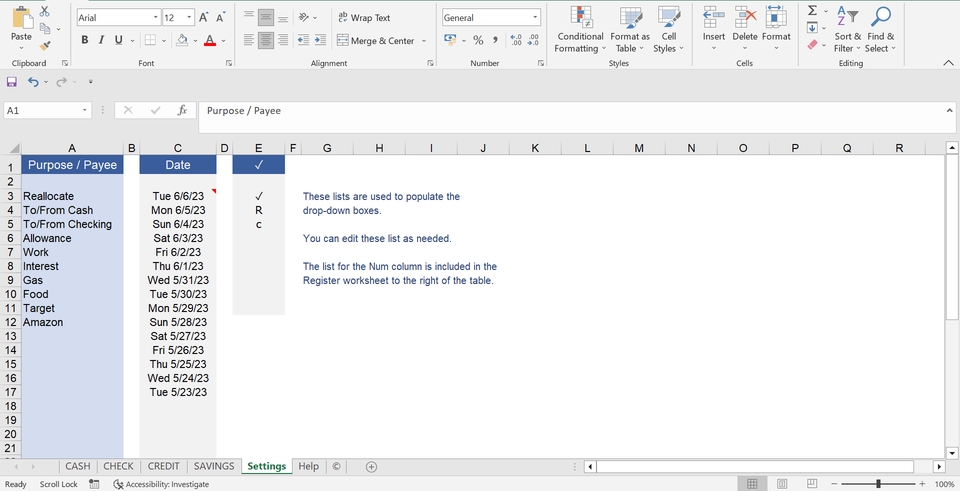Image resolution: width=960 pixels, height=491 pixels.
Task: Toggle middle vertical alignment
Action: coord(266,18)
